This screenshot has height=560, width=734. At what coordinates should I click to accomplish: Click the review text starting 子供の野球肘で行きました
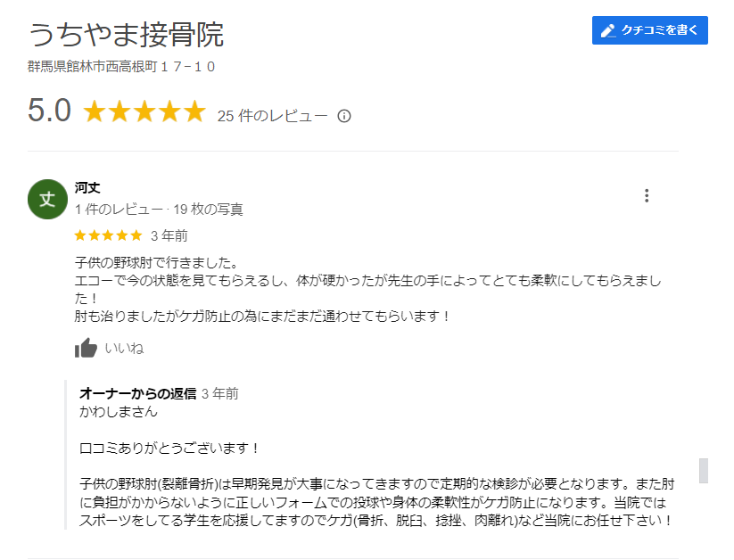(x=157, y=263)
